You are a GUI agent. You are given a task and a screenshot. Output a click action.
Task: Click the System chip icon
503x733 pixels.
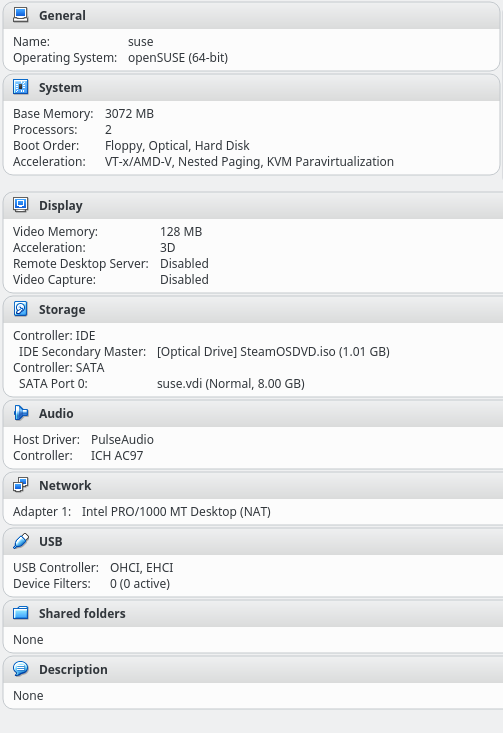21,87
